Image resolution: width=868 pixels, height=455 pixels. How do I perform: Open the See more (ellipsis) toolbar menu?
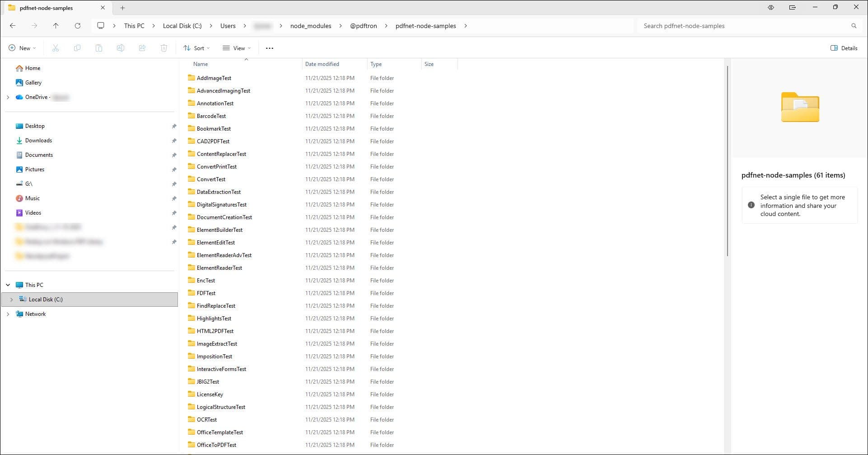[x=269, y=48]
